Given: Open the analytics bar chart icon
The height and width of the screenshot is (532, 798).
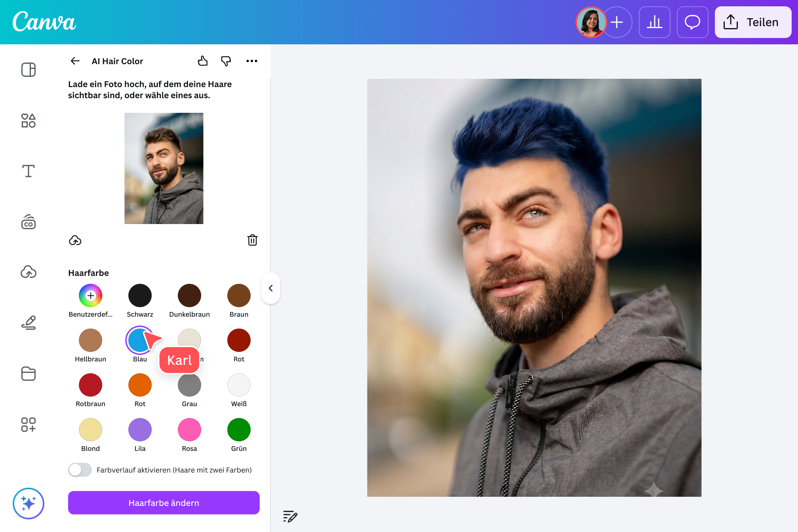Looking at the screenshot, I should (x=655, y=22).
